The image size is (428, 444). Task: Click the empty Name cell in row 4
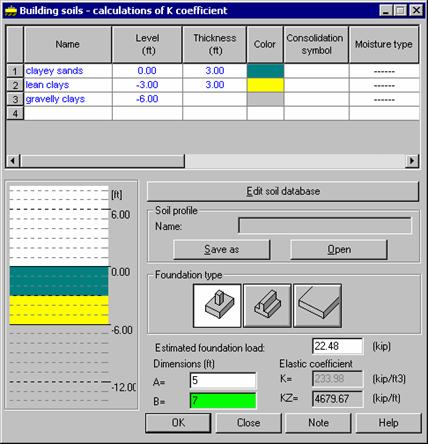[68, 114]
